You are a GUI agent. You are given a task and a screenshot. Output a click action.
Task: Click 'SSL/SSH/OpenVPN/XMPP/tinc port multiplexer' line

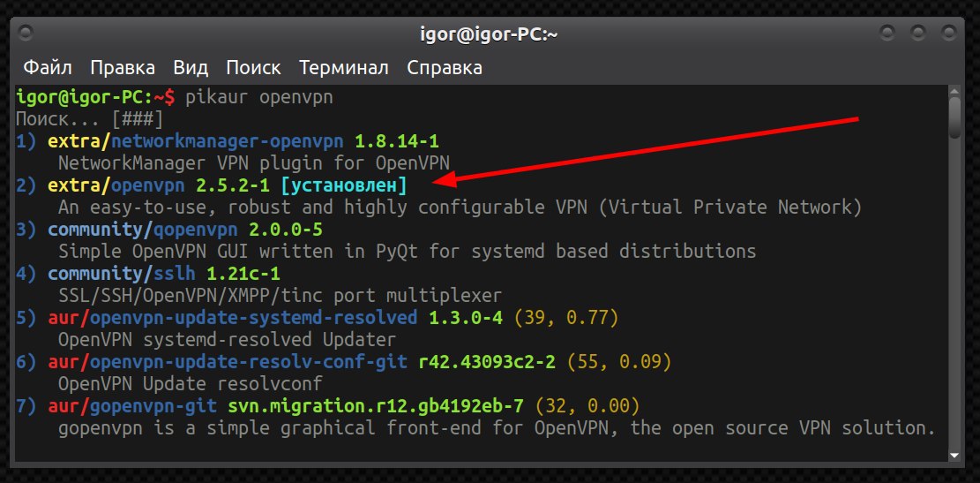pyautogui.click(x=280, y=295)
